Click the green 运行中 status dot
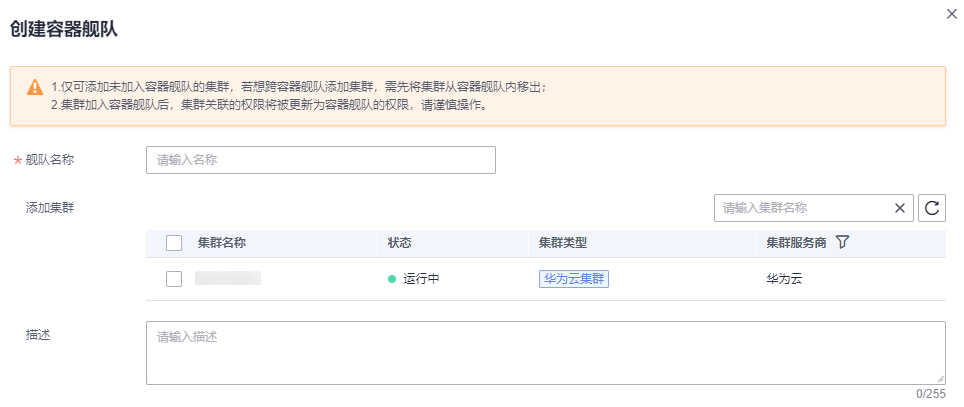Image resolution: width=964 pixels, height=407 pixels. tap(393, 279)
